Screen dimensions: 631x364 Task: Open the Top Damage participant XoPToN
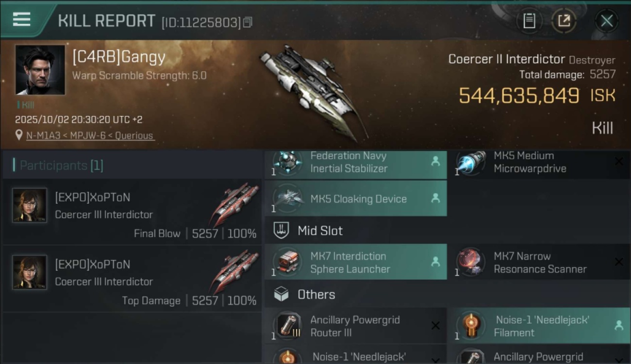[x=132, y=279]
